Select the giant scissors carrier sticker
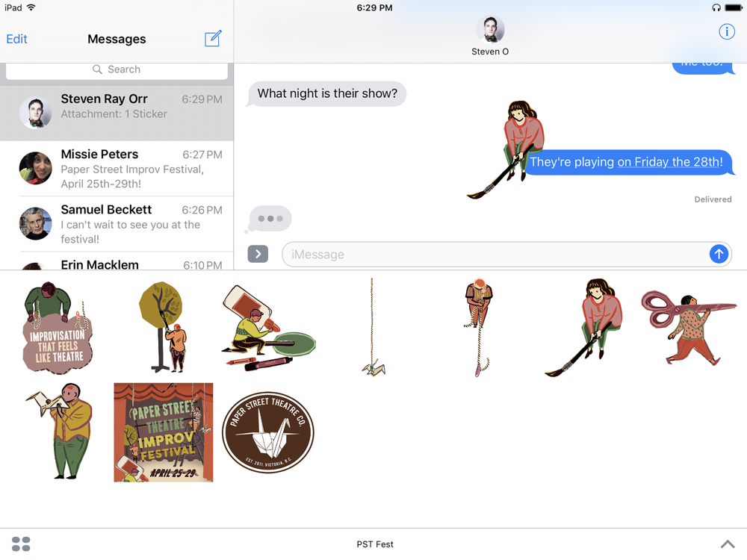747x560 pixels. pos(689,328)
